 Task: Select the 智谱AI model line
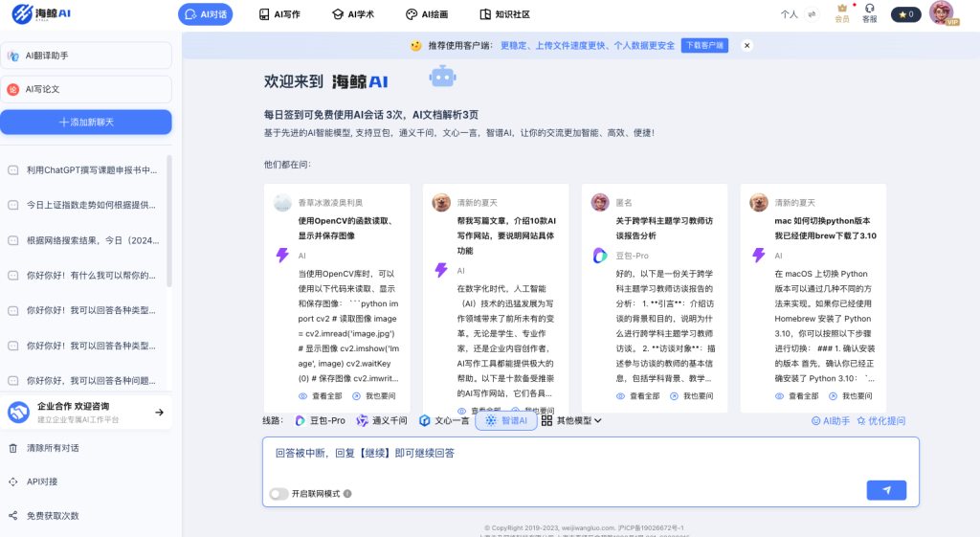506,421
